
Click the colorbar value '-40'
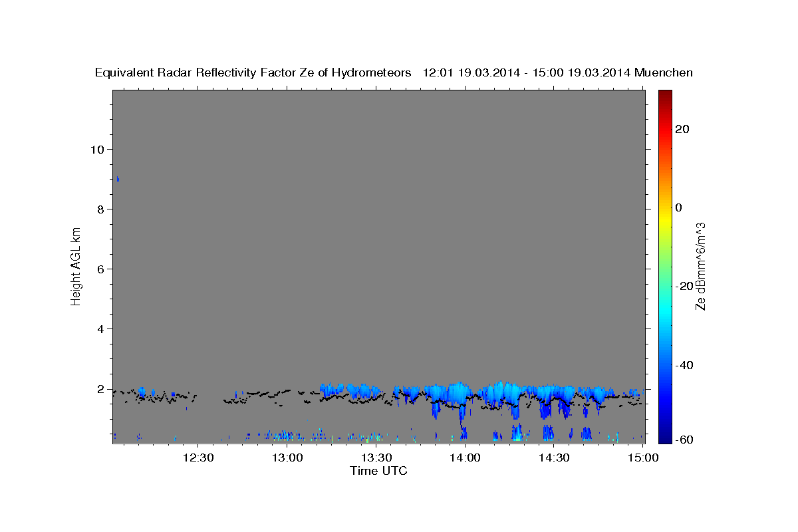[685, 364]
